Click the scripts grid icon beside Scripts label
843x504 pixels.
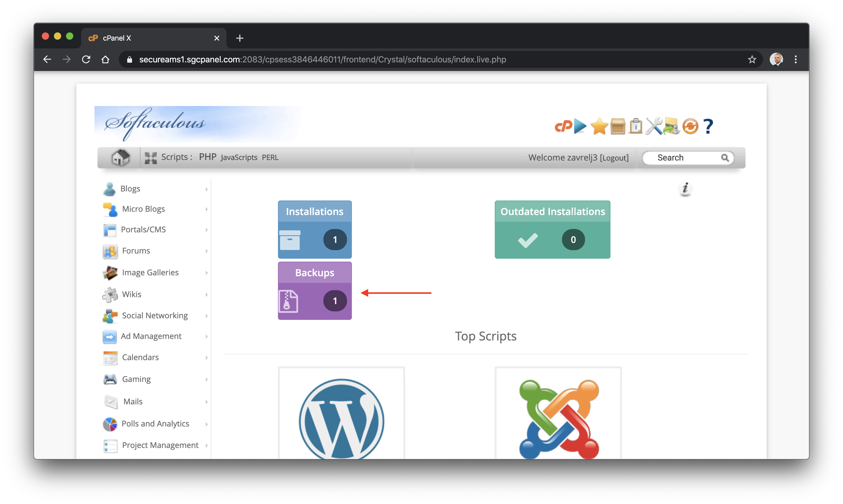tap(150, 158)
